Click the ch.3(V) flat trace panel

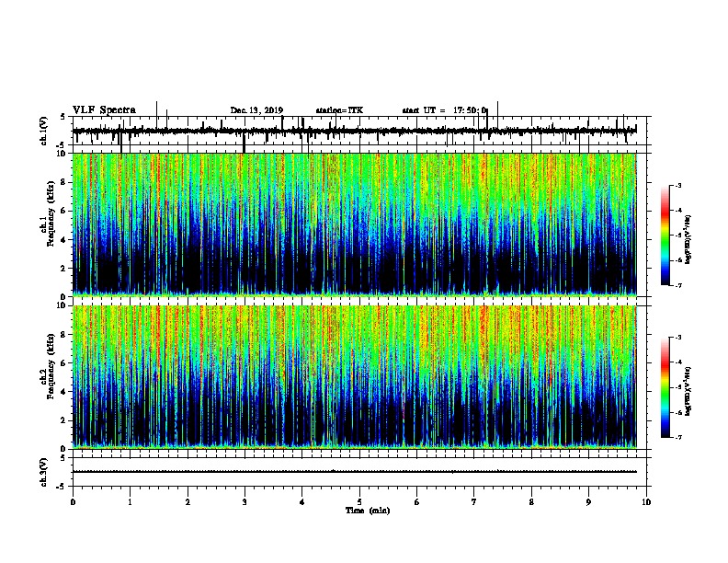[x=361, y=472]
